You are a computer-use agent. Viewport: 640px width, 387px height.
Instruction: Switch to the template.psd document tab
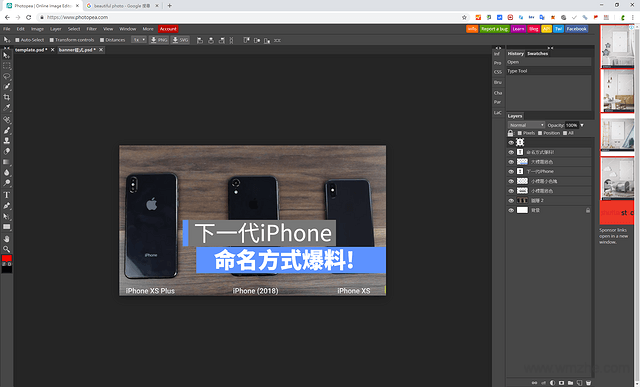[x=31, y=50]
